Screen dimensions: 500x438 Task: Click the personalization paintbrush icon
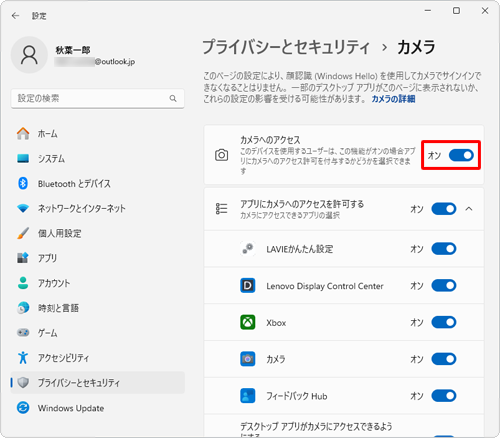coord(23,233)
